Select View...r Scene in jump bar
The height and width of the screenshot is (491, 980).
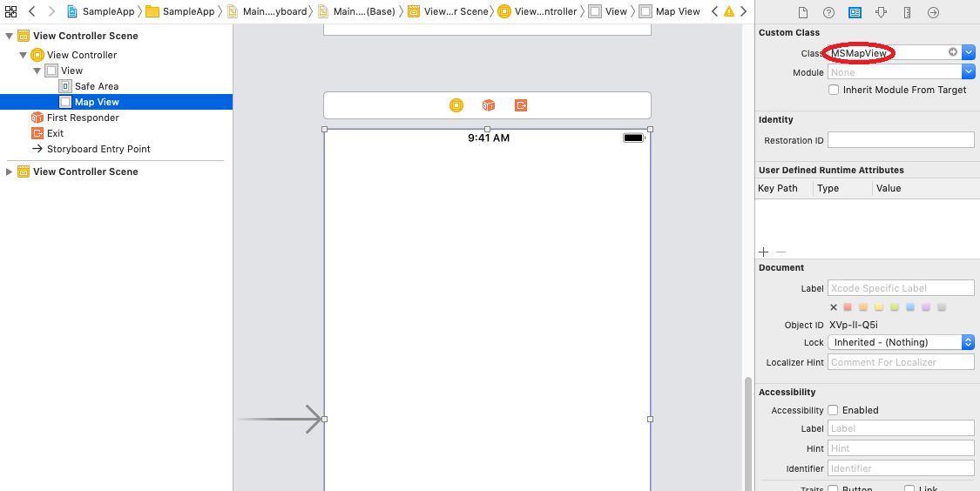click(x=448, y=11)
